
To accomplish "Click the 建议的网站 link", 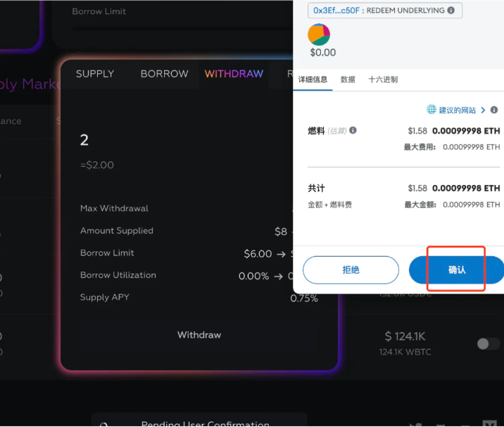I will (457, 110).
